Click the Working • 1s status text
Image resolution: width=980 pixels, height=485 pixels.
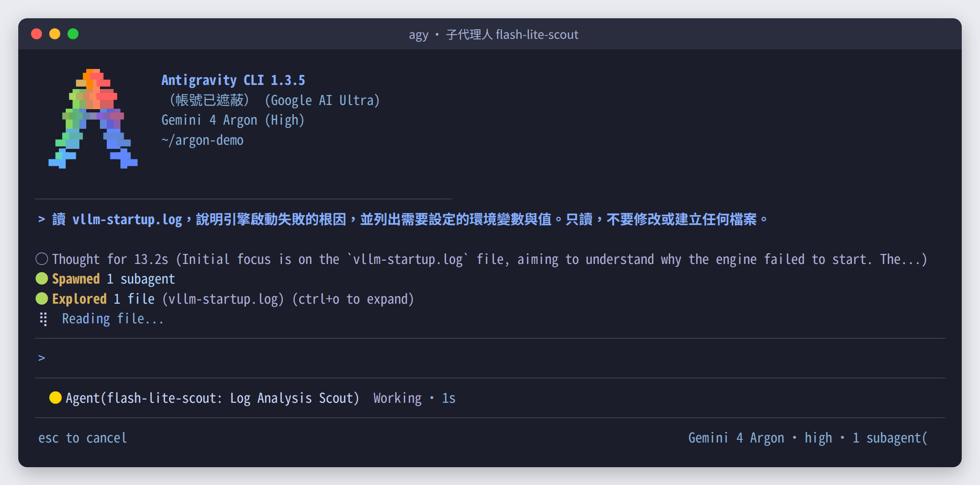(414, 398)
